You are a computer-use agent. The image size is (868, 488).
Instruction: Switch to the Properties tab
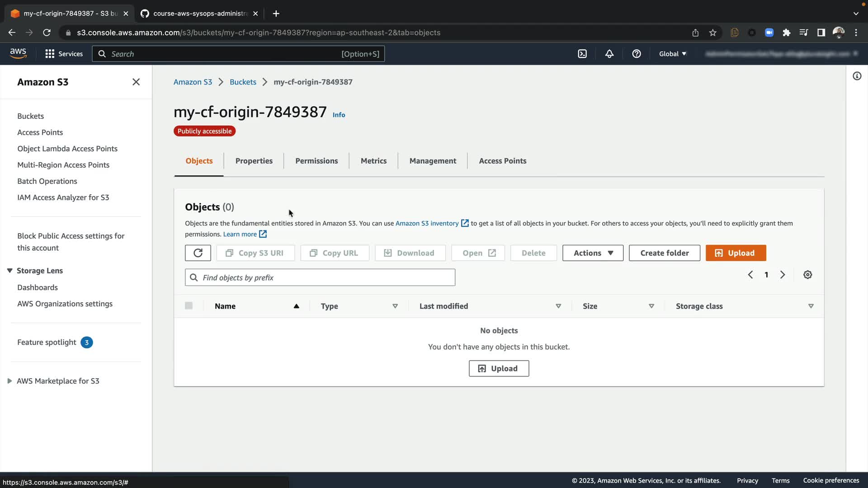(254, 161)
